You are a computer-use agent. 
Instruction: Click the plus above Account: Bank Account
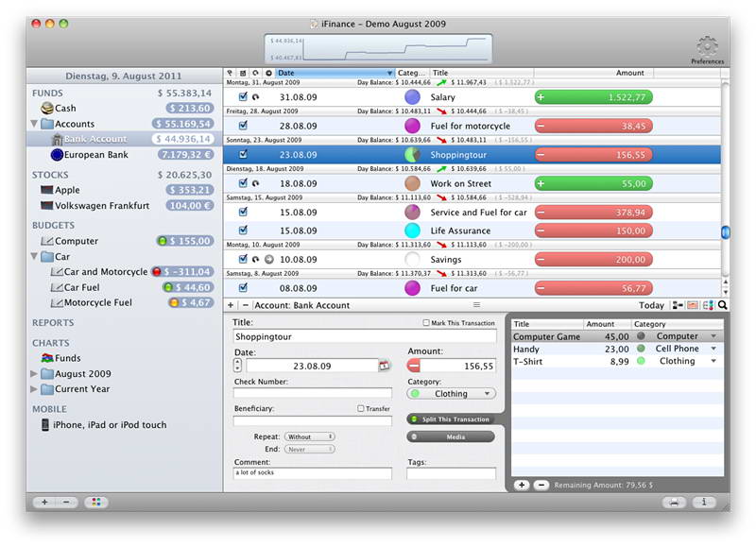(231, 305)
